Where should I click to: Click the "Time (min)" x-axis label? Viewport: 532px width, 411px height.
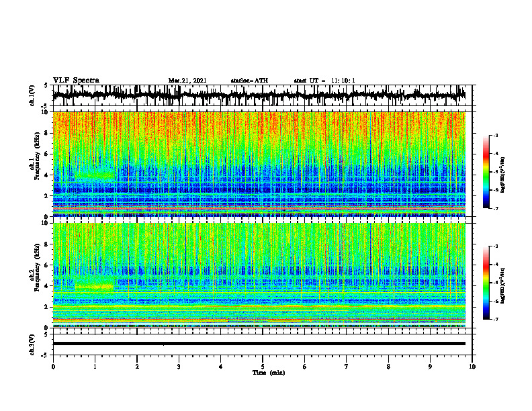click(x=269, y=373)
